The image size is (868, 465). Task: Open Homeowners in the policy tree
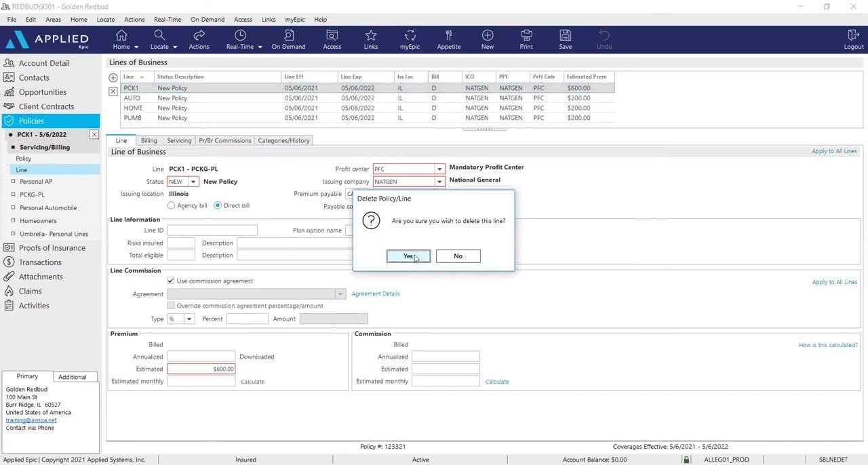(38, 221)
